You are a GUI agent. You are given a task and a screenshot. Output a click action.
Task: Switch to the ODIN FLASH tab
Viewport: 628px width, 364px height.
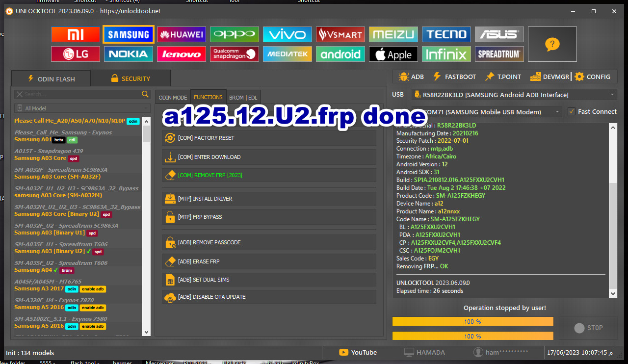point(51,78)
